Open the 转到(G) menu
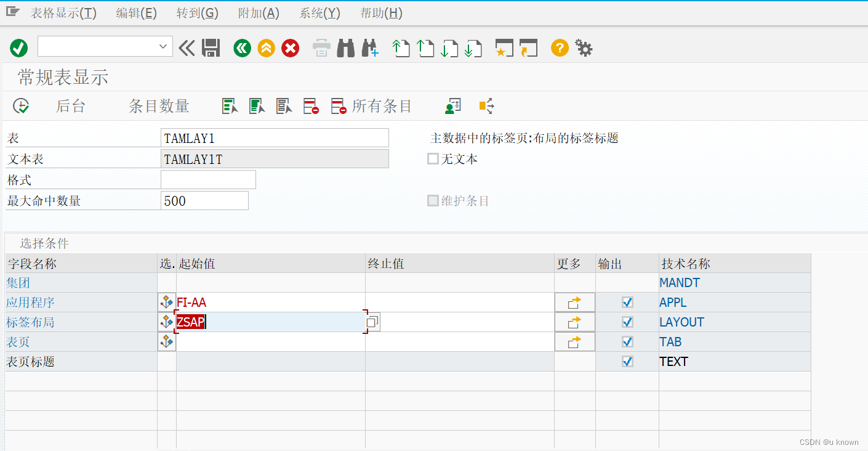This screenshot has height=451, width=868. coord(198,13)
